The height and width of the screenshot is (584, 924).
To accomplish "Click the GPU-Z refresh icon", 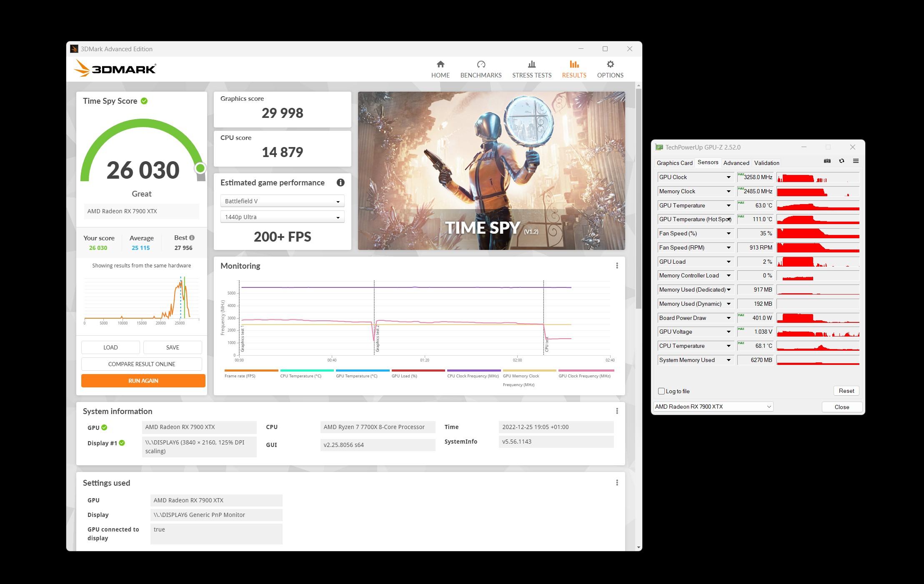I will [841, 161].
